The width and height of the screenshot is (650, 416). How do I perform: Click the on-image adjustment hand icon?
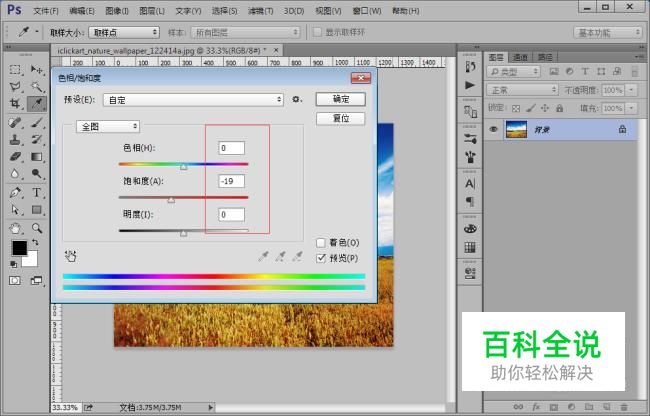tap(70, 256)
